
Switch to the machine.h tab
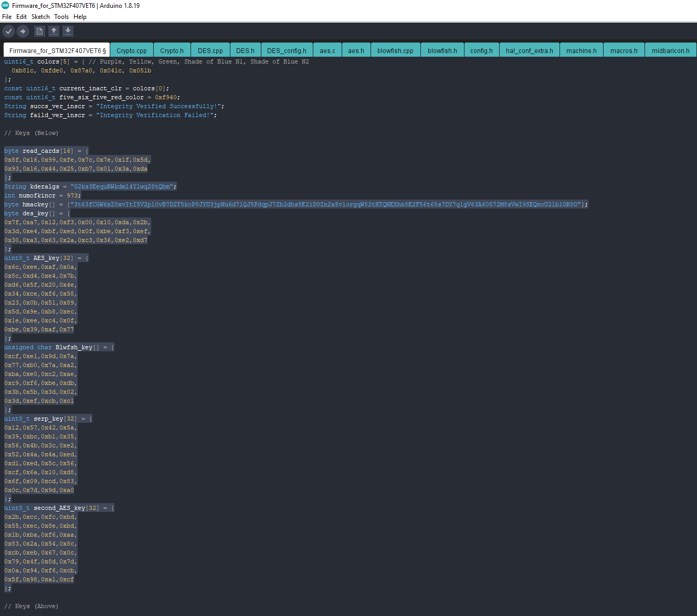click(582, 50)
